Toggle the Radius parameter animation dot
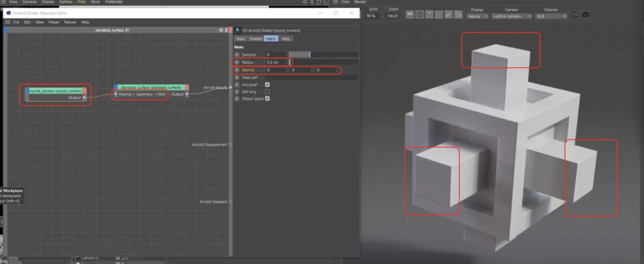The image size is (644, 264). pos(237,63)
